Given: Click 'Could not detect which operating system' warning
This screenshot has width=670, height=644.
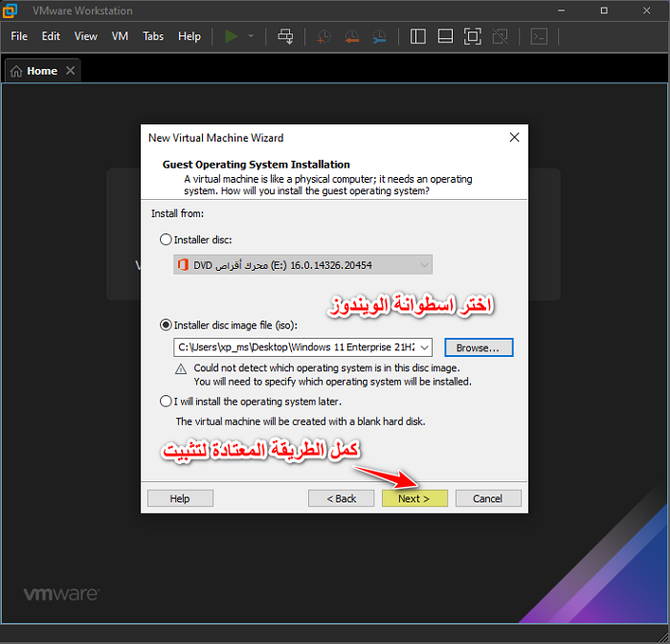Looking at the screenshot, I should point(327,368).
